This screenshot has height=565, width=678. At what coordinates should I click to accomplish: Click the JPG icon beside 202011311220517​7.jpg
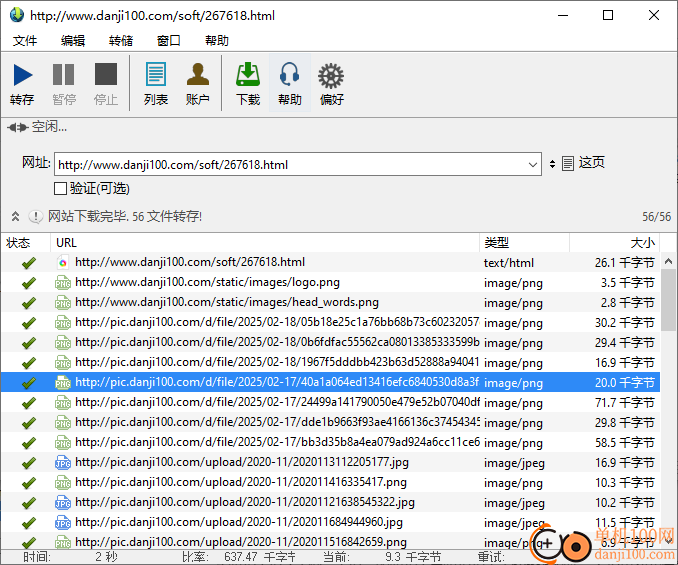pyautogui.click(x=63, y=463)
